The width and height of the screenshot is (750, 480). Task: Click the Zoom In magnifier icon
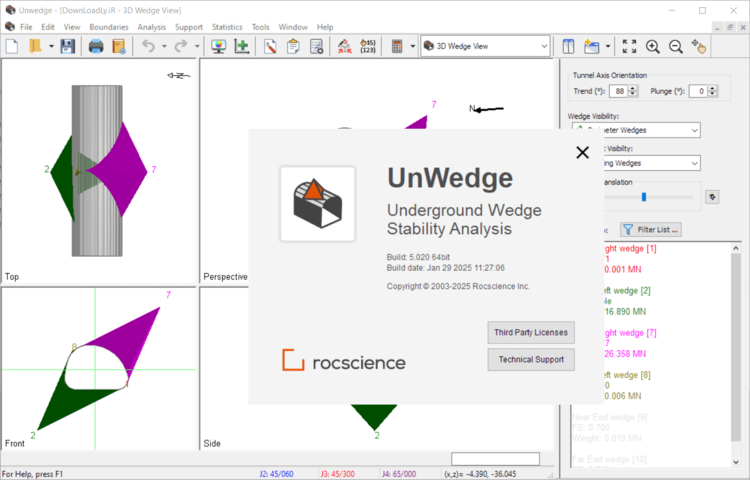tap(652, 46)
